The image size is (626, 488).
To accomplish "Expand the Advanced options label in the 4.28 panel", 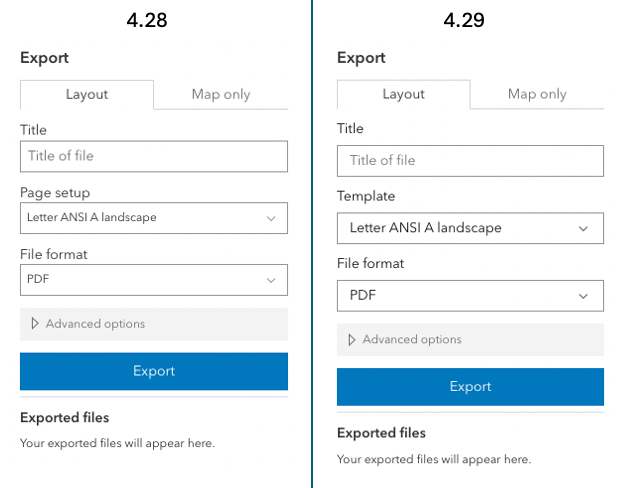I will click(x=95, y=324).
